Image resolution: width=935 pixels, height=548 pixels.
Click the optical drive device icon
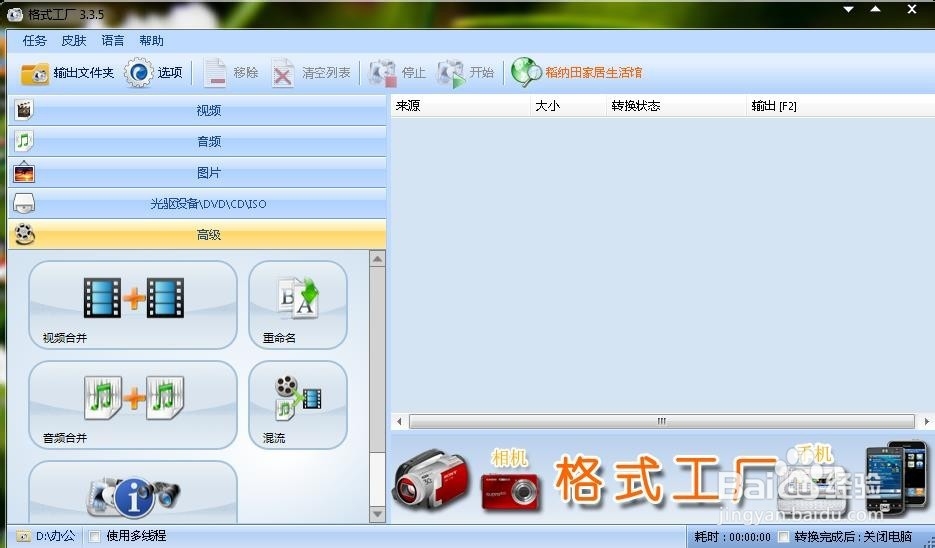(x=24, y=203)
